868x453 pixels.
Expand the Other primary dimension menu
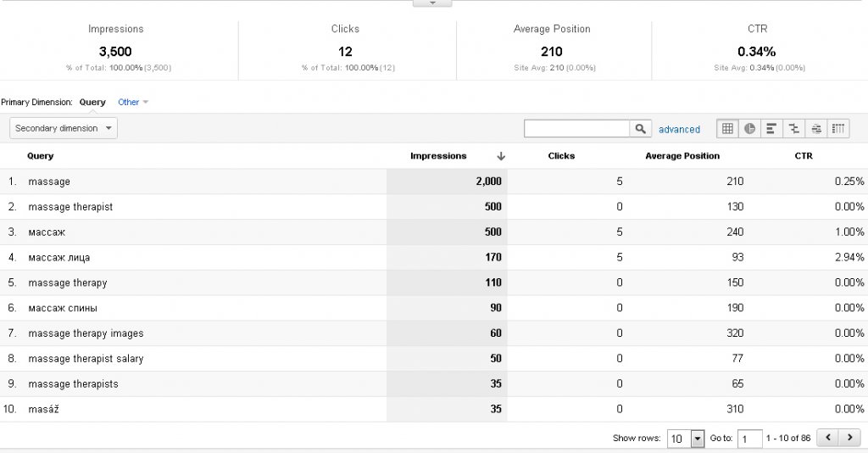pos(133,103)
